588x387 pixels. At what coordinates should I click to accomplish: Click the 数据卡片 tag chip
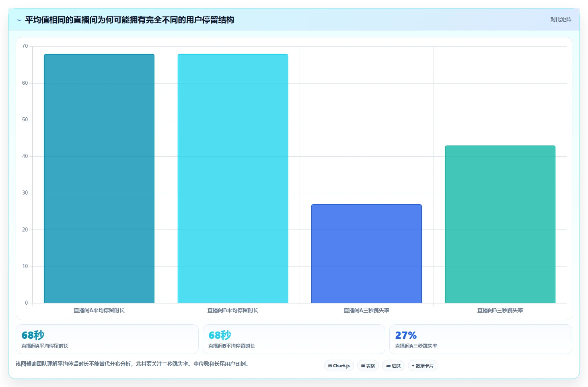coord(423,366)
